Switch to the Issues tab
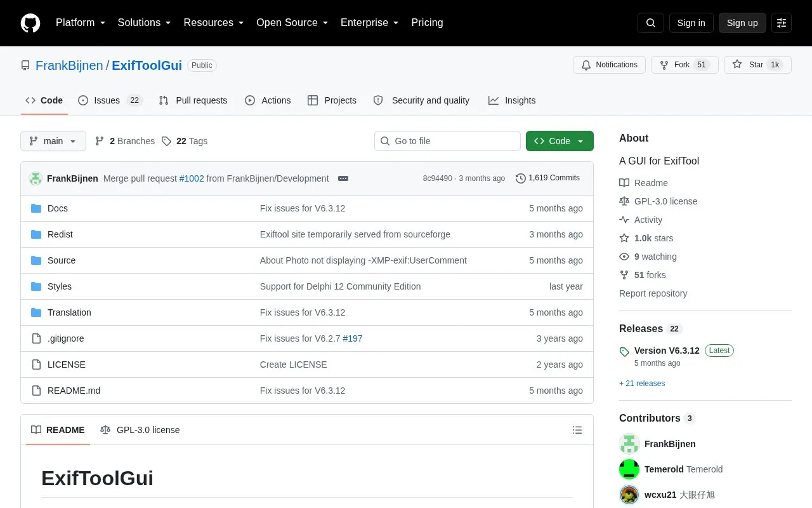 pos(110,100)
